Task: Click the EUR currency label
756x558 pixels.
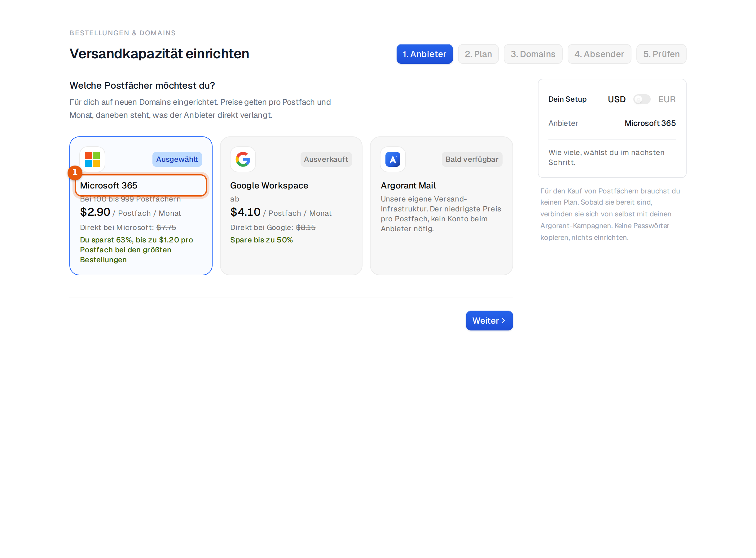Action: [x=666, y=99]
